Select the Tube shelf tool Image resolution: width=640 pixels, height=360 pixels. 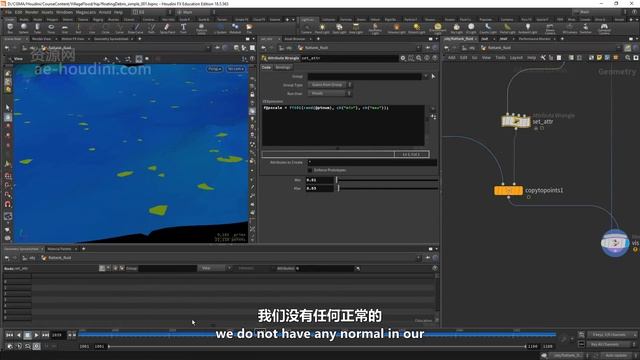point(37,28)
